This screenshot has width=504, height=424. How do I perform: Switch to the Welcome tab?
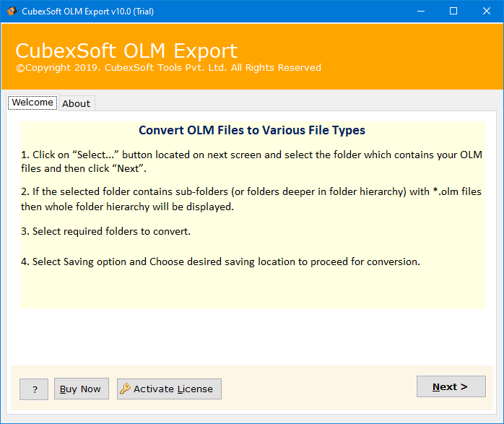point(32,103)
